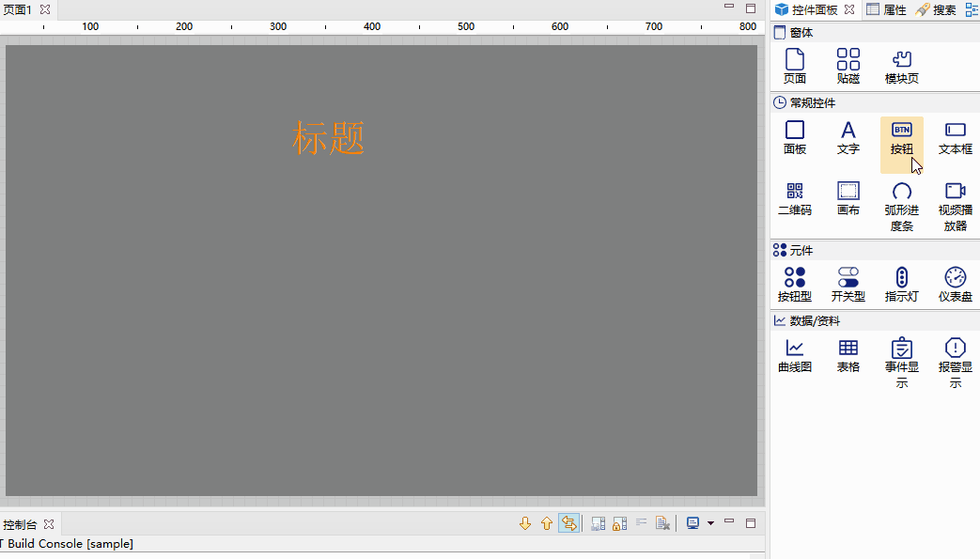The image size is (980, 559).
Task: Choose the 二维码 QR code widget
Action: pos(795,199)
